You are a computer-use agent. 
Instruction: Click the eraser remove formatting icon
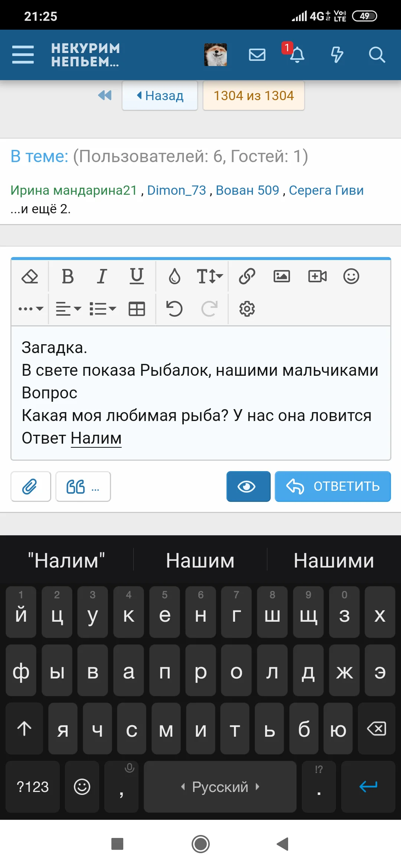click(30, 276)
